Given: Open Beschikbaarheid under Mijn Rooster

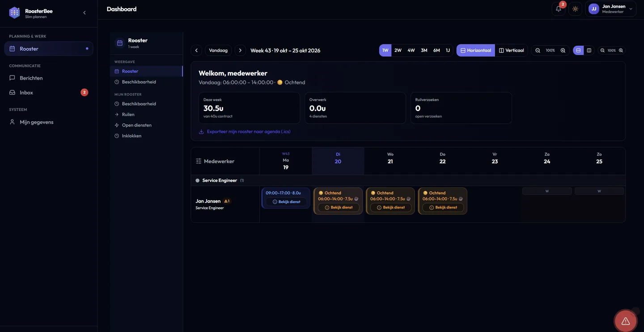Looking at the screenshot, I should pyautogui.click(x=146, y=104).
